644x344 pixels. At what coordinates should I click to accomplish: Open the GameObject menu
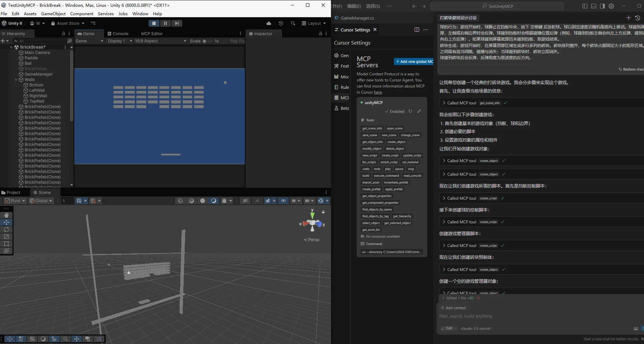pos(53,14)
